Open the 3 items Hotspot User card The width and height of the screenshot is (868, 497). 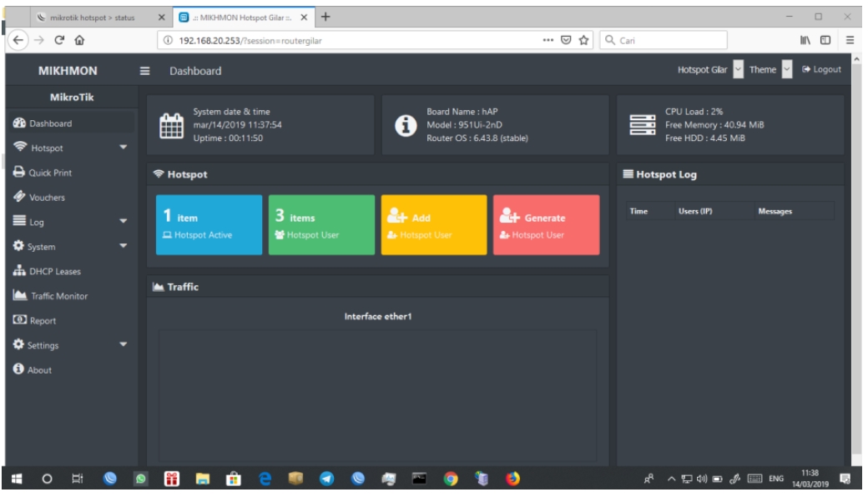[321, 224]
